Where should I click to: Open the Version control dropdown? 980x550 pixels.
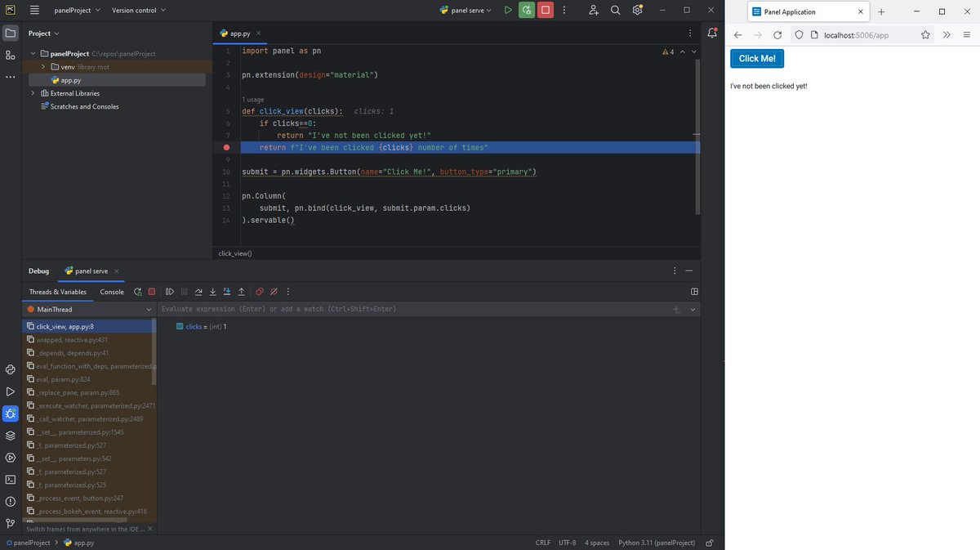(x=139, y=11)
